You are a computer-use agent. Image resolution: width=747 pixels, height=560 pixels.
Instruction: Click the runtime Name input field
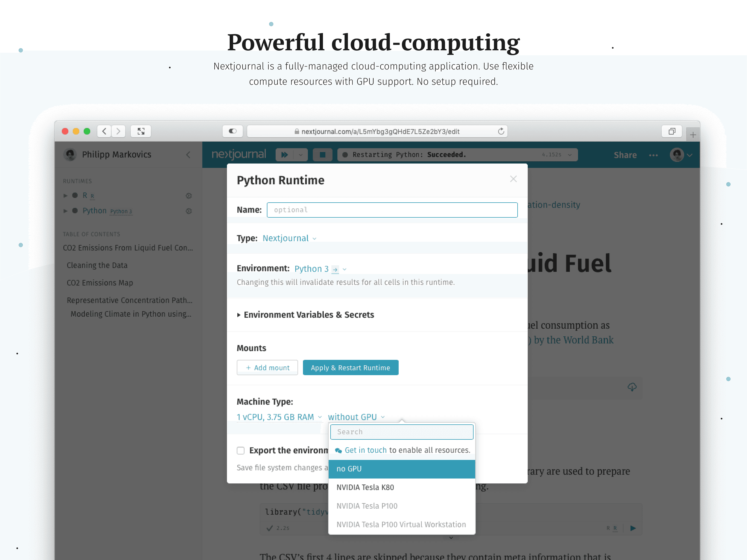click(x=392, y=210)
